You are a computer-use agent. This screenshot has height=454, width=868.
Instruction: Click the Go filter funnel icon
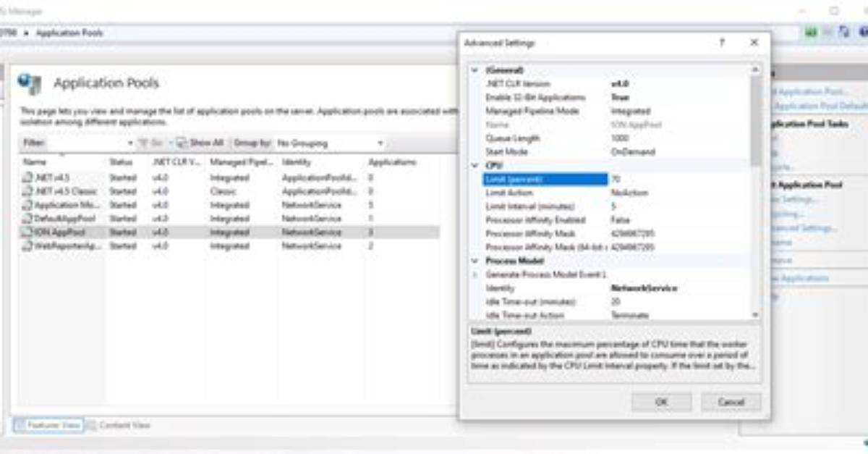pyautogui.click(x=143, y=143)
